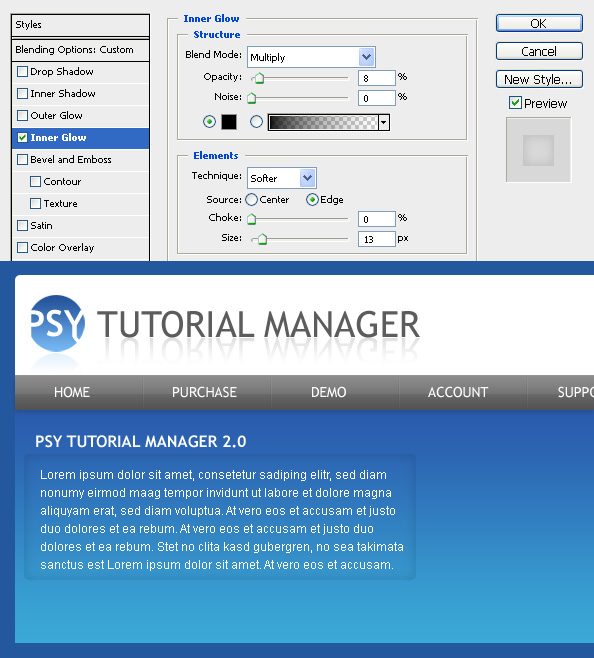This screenshot has width=594, height=658.
Task: Click the OK button
Action: point(539,23)
